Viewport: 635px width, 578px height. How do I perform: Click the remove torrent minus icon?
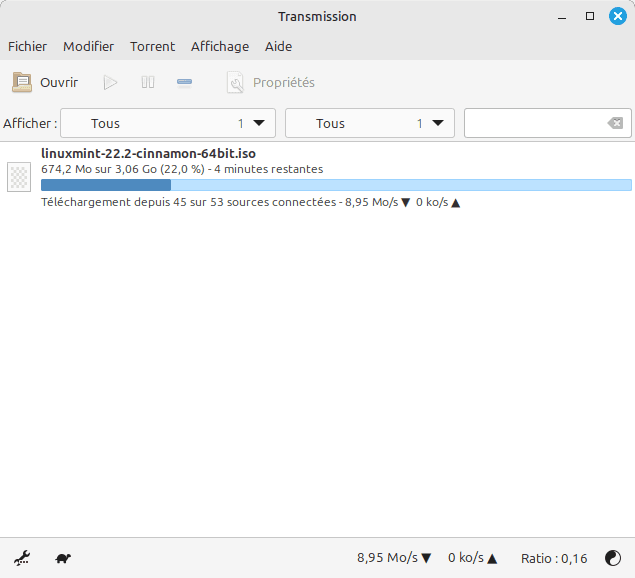pyautogui.click(x=184, y=82)
